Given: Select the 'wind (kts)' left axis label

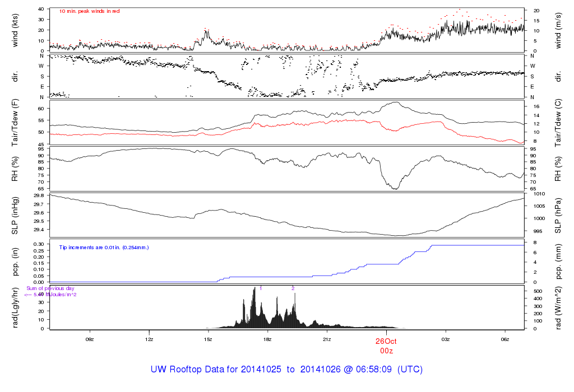Looking at the screenshot, I should [x=15, y=30].
